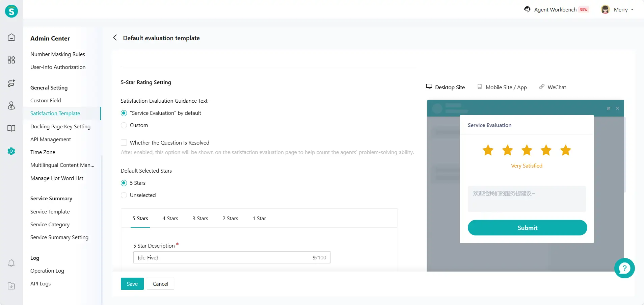Click the pin icon in preview header

click(x=609, y=108)
